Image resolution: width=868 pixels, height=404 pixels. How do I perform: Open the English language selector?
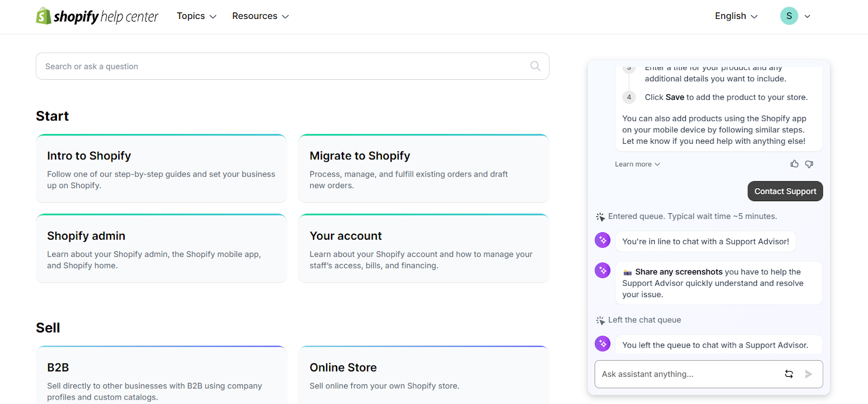pos(736,16)
